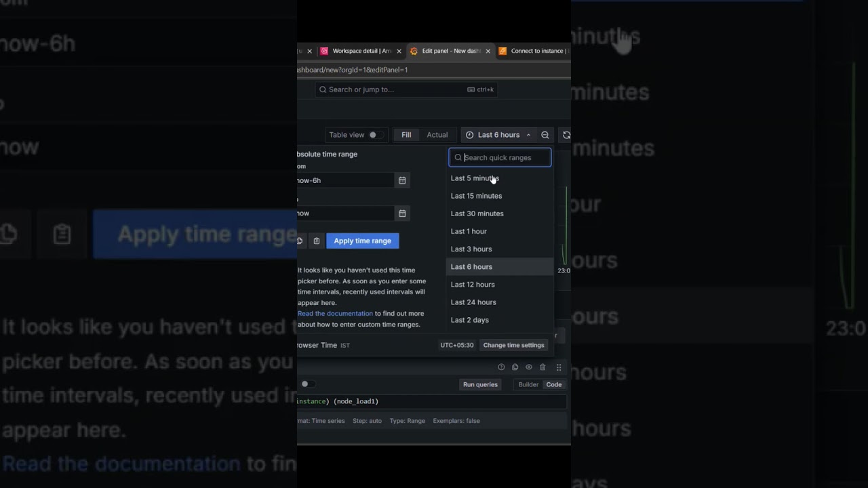The image size is (868, 488).
Task: Switch query editor to Code mode
Action: (554, 384)
